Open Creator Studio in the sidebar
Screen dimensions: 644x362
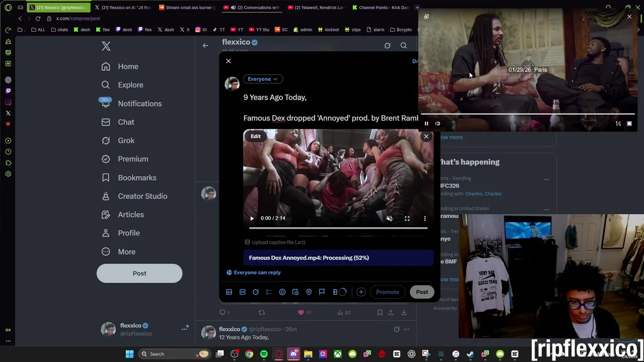(134, 196)
